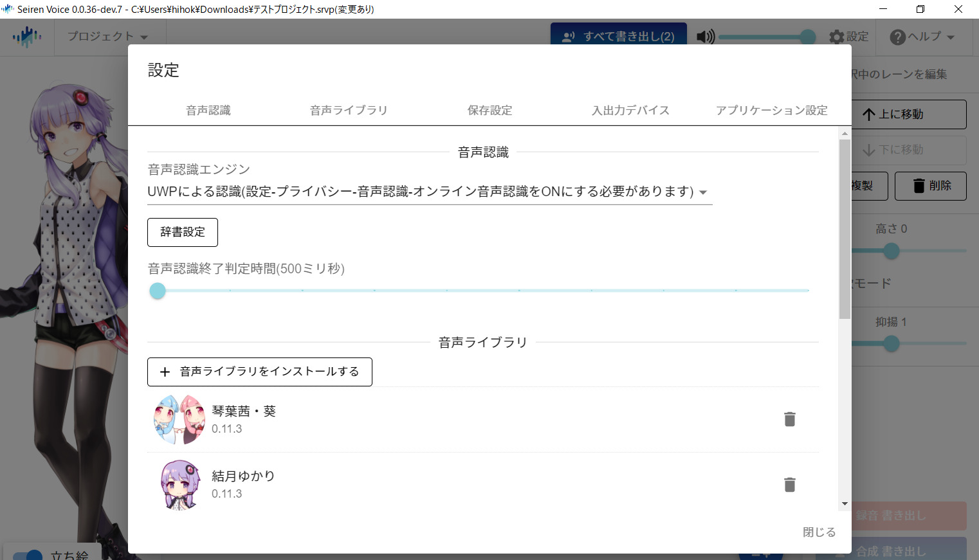The width and height of the screenshot is (979, 560).
Task: Click 音声ライブラリをインストールする button
Action: point(260,372)
